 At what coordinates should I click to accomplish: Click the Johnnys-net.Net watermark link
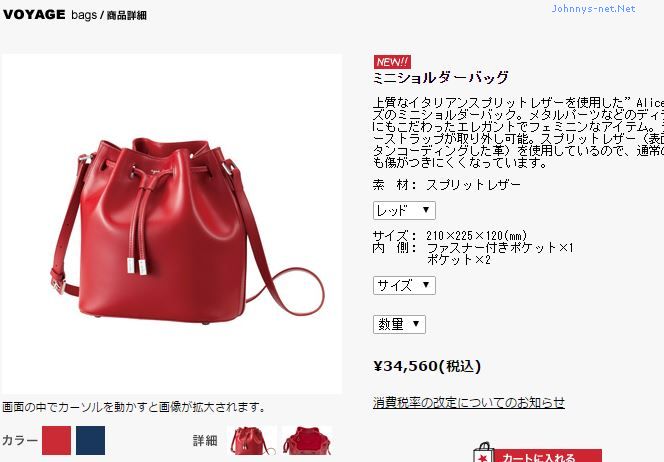pyautogui.click(x=593, y=8)
